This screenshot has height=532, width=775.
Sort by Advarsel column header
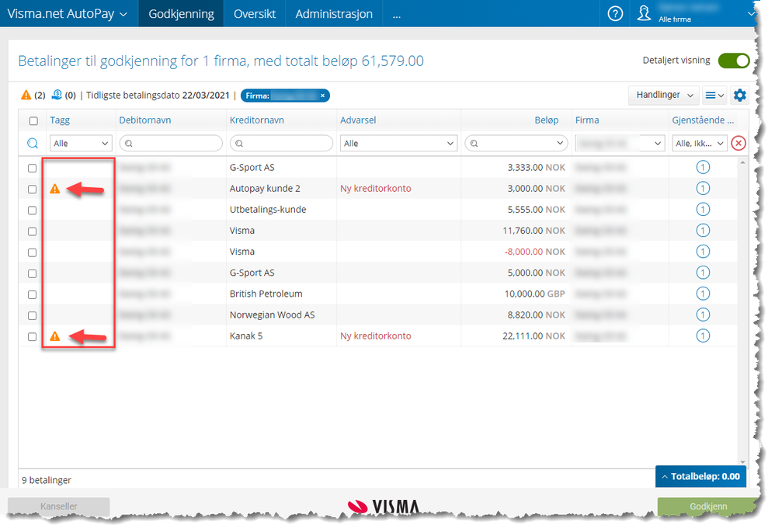point(358,120)
